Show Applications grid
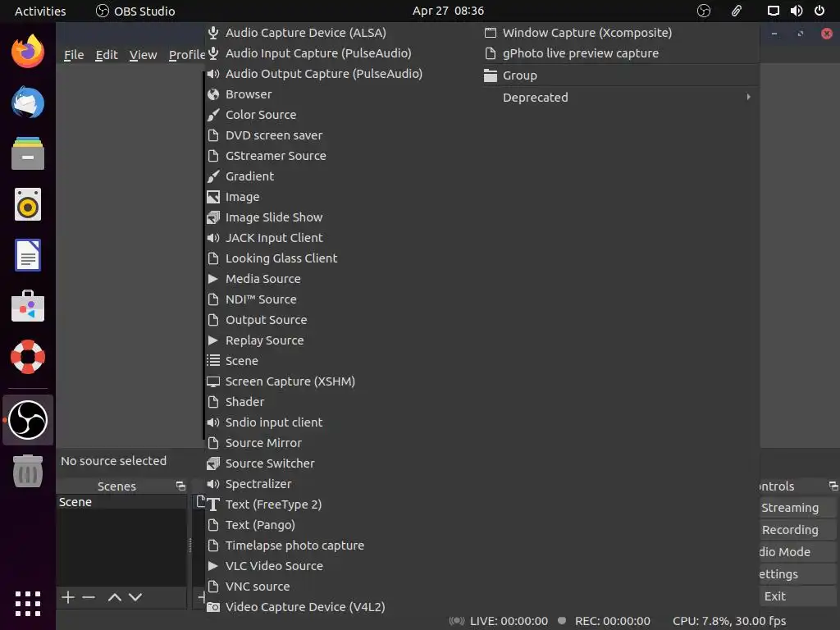This screenshot has height=630, width=840. point(28,604)
